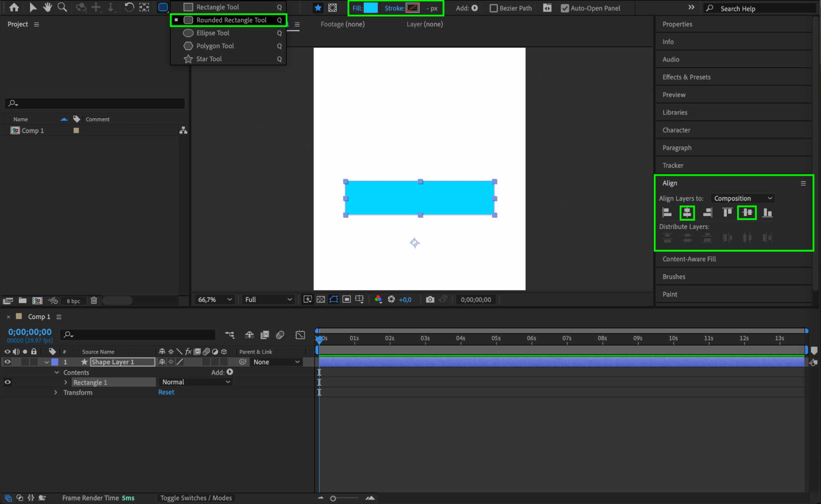Click the align horizontal center icon
The height and width of the screenshot is (504, 821).
pyautogui.click(x=687, y=213)
